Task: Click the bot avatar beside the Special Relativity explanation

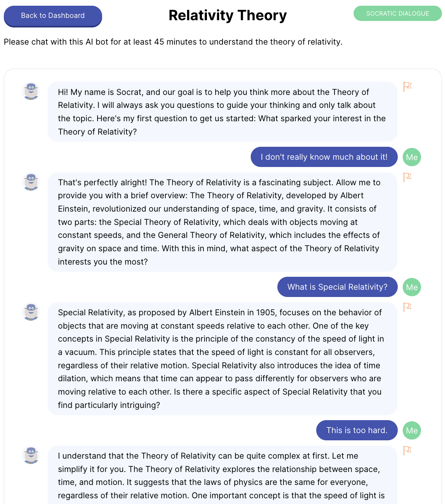Action: pyautogui.click(x=31, y=312)
